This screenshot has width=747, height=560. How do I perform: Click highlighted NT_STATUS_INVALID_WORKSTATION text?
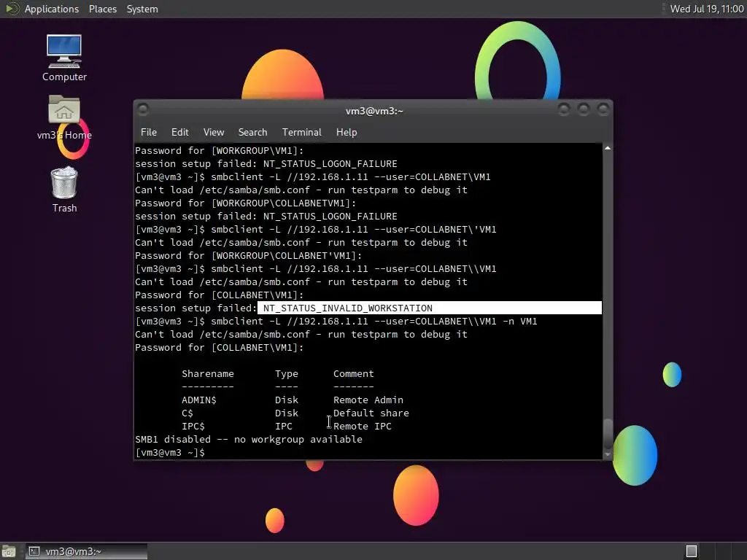click(x=348, y=308)
